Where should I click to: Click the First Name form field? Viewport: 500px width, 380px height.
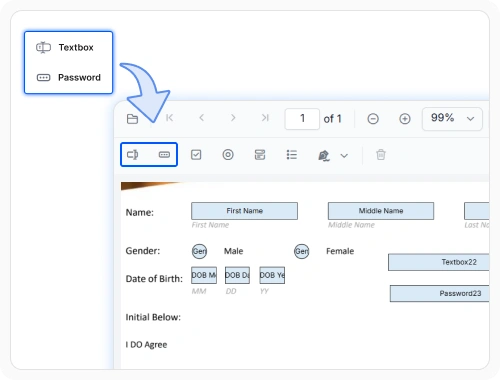(244, 211)
